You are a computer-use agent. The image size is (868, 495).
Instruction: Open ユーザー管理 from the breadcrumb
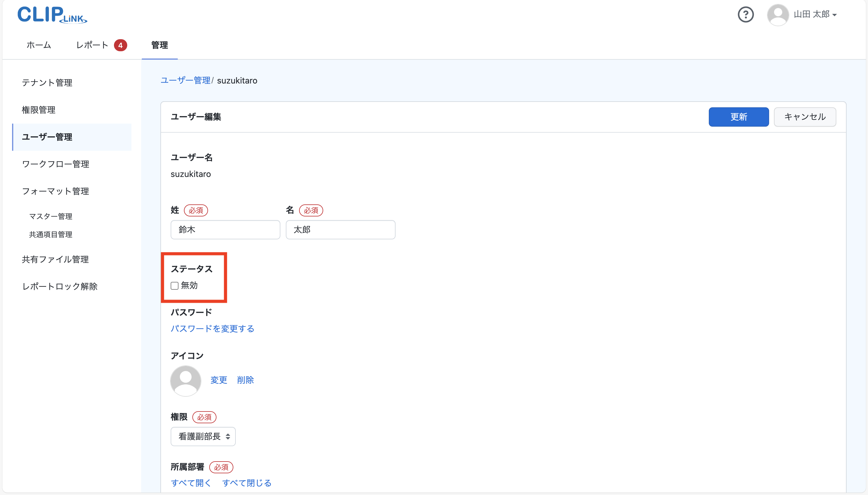tap(185, 80)
